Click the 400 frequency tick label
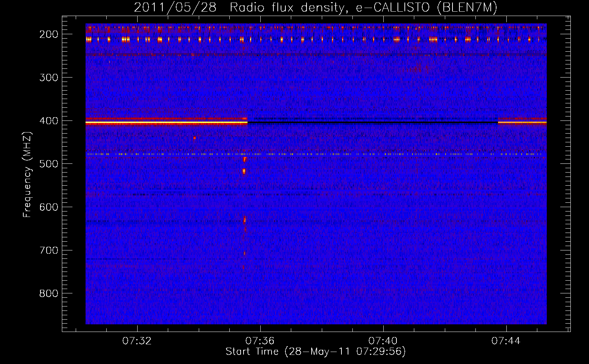589x364 pixels. 49,121
